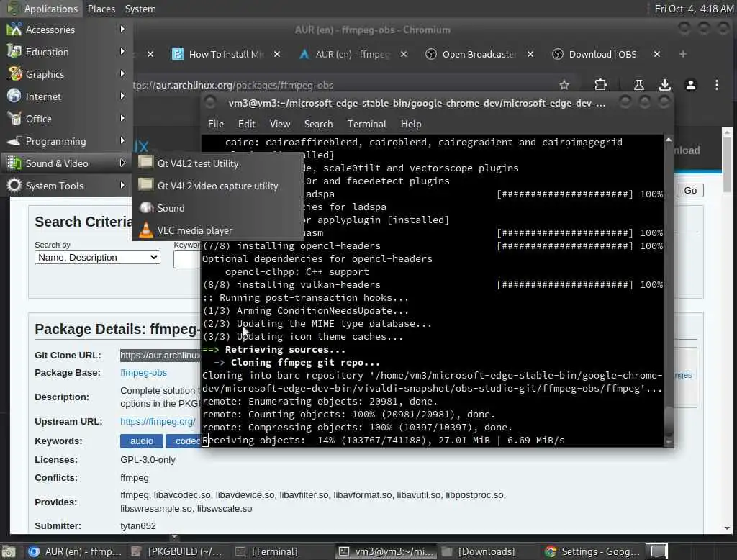Expand the Office submenu arrow

tap(122, 119)
